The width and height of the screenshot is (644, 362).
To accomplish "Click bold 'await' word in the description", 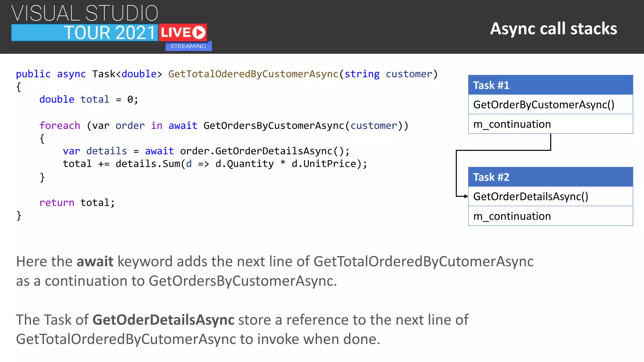I will pos(95,261).
